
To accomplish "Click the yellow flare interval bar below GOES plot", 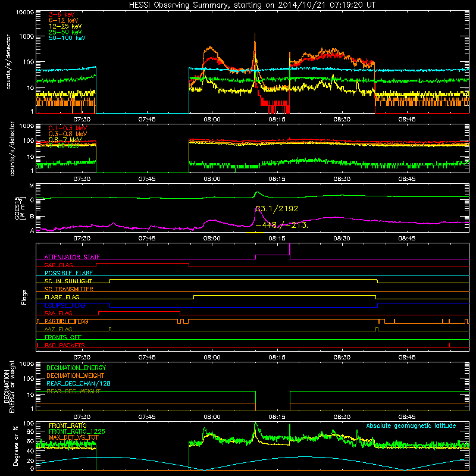I will (x=255, y=233).
